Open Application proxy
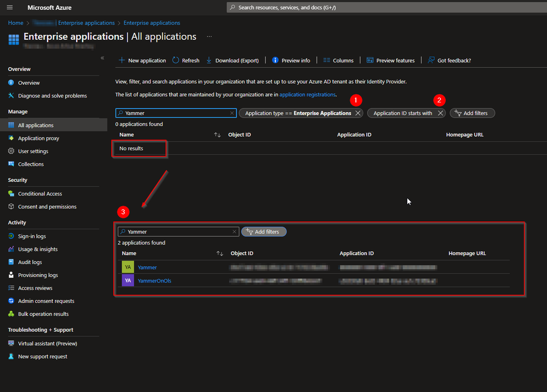Screen dimensions: 547x392 pyautogui.click(x=38, y=138)
